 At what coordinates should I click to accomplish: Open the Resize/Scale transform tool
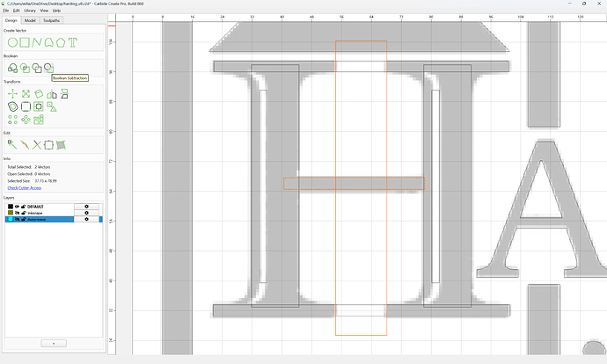pyautogui.click(x=26, y=93)
